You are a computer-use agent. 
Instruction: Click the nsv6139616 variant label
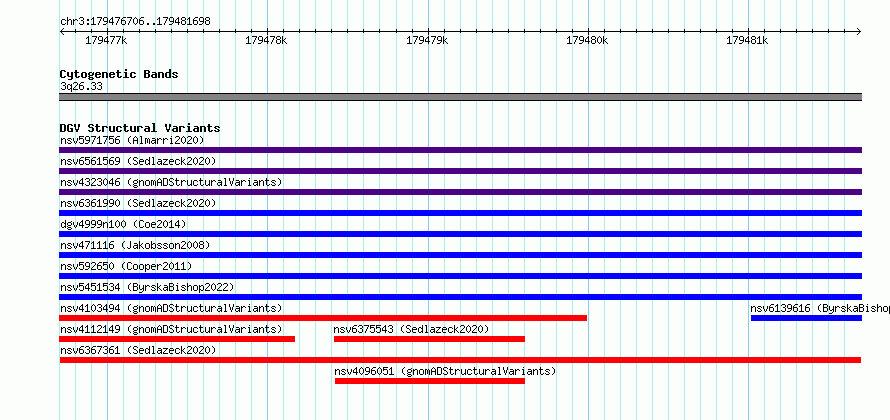[x=820, y=308]
